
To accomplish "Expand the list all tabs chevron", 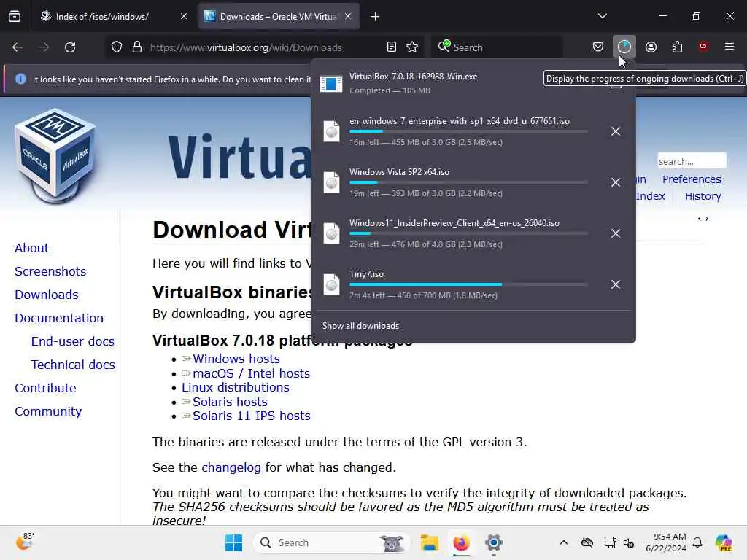I will [x=602, y=16].
